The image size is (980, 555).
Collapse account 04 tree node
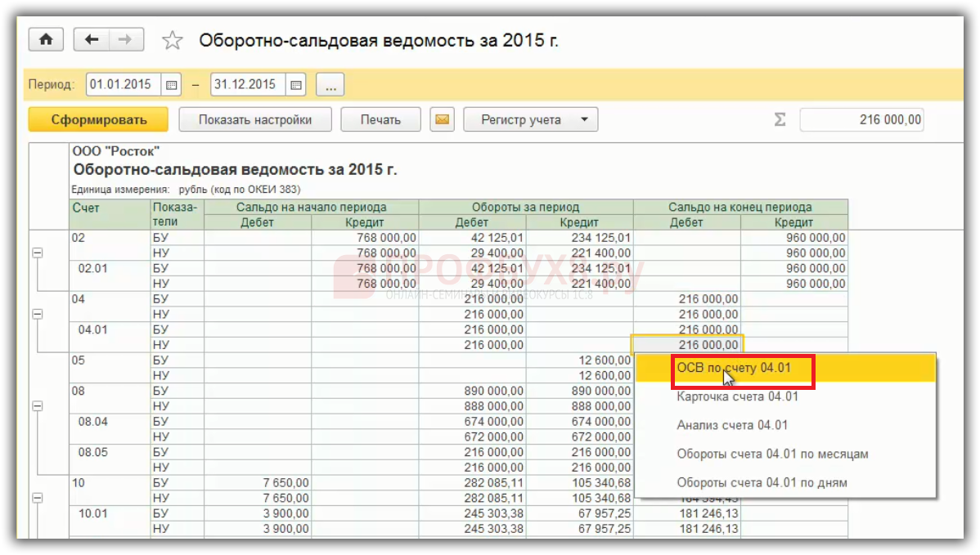(x=37, y=315)
